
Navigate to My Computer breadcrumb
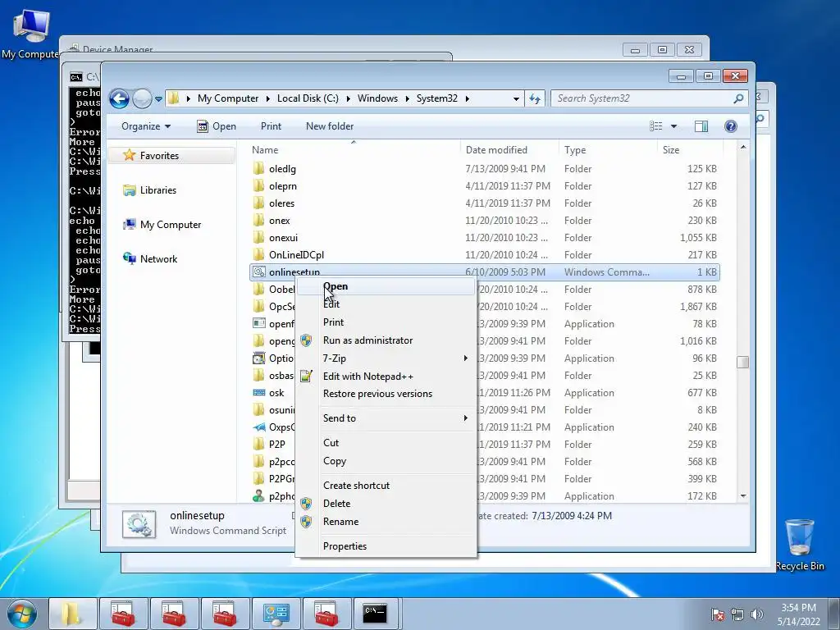[228, 98]
